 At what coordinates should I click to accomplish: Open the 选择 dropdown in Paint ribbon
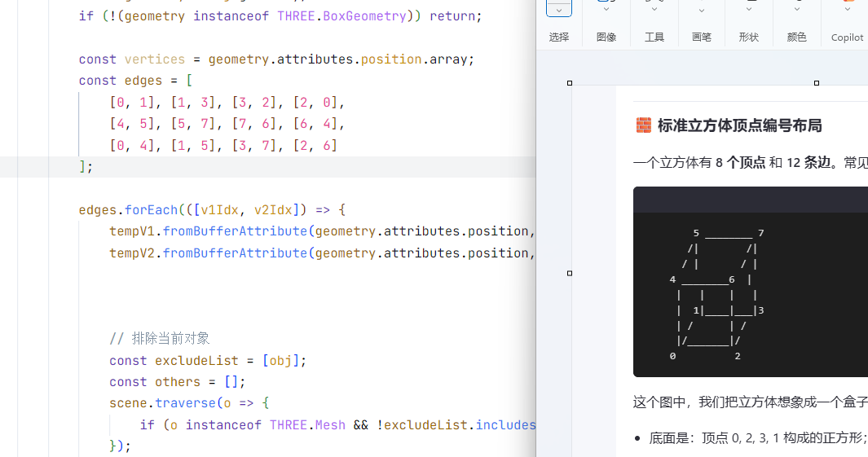[x=559, y=10]
